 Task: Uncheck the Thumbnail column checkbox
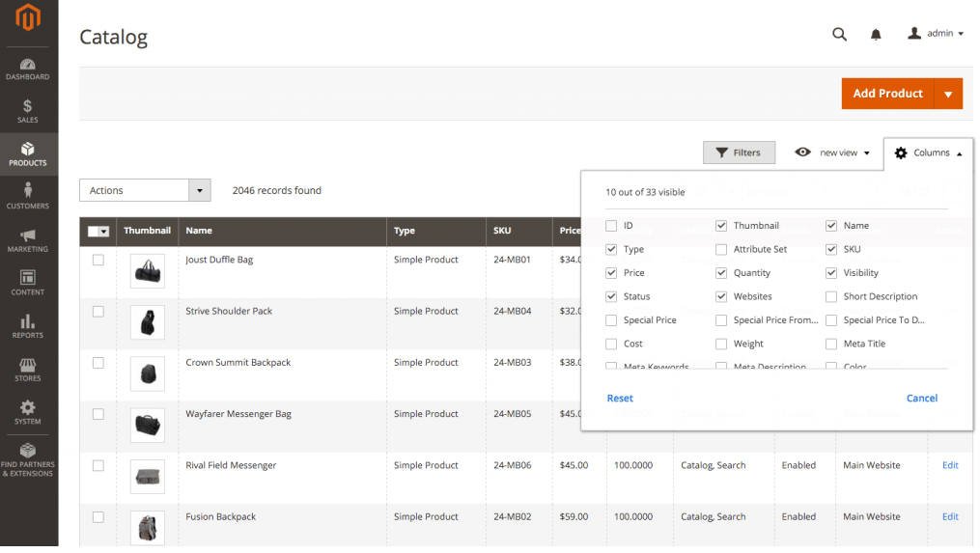(721, 226)
